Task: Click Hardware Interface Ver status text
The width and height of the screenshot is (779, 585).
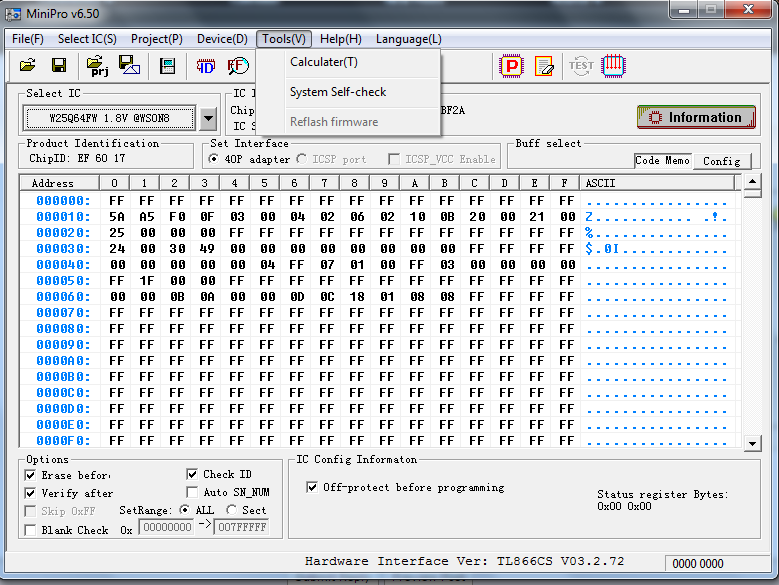Action: [x=465, y=561]
